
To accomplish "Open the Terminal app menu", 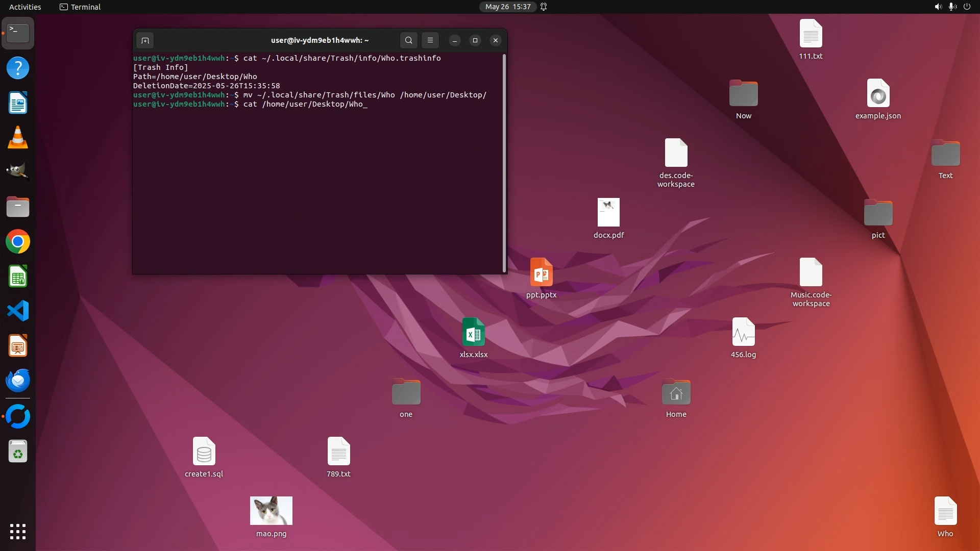I will [x=80, y=7].
